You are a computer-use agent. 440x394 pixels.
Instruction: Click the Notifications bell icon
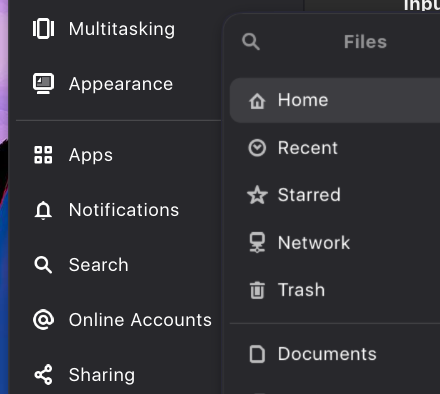click(43, 210)
